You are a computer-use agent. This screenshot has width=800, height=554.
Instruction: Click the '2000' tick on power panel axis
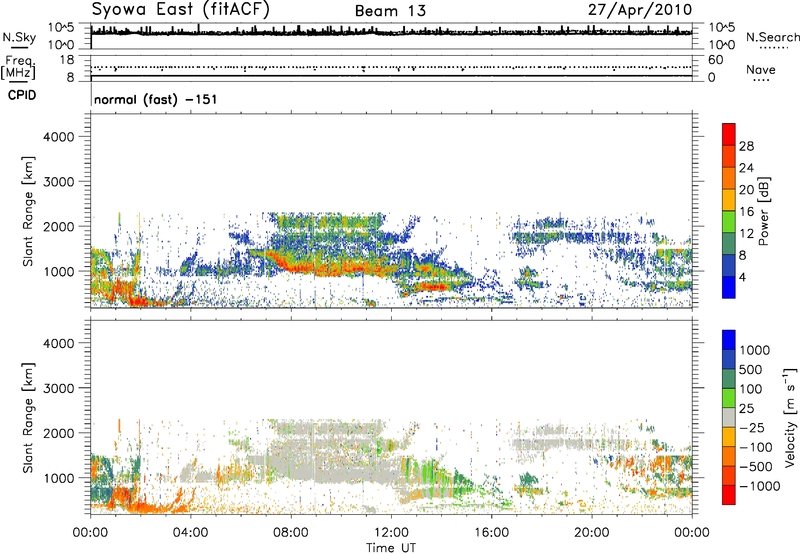tap(59, 226)
